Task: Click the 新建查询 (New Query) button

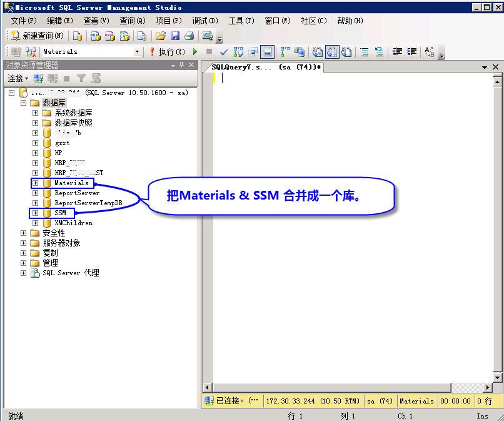Action: [38, 36]
